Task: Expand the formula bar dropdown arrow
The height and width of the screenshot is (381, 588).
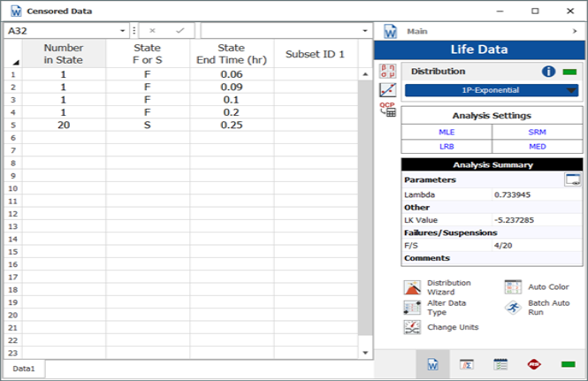Action: coord(366,30)
